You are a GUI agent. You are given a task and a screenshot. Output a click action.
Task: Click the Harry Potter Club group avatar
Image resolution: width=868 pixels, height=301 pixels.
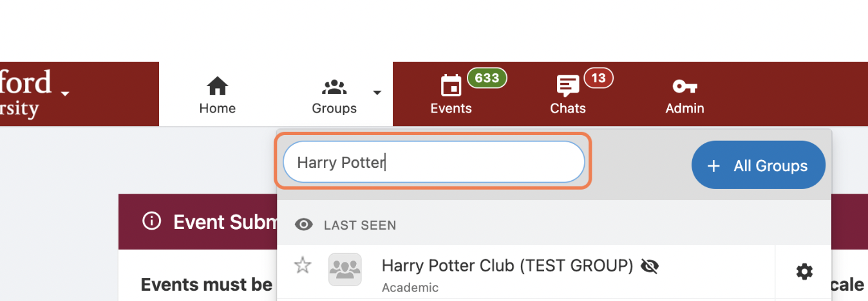pyautogui.click(x=344, y=269)
